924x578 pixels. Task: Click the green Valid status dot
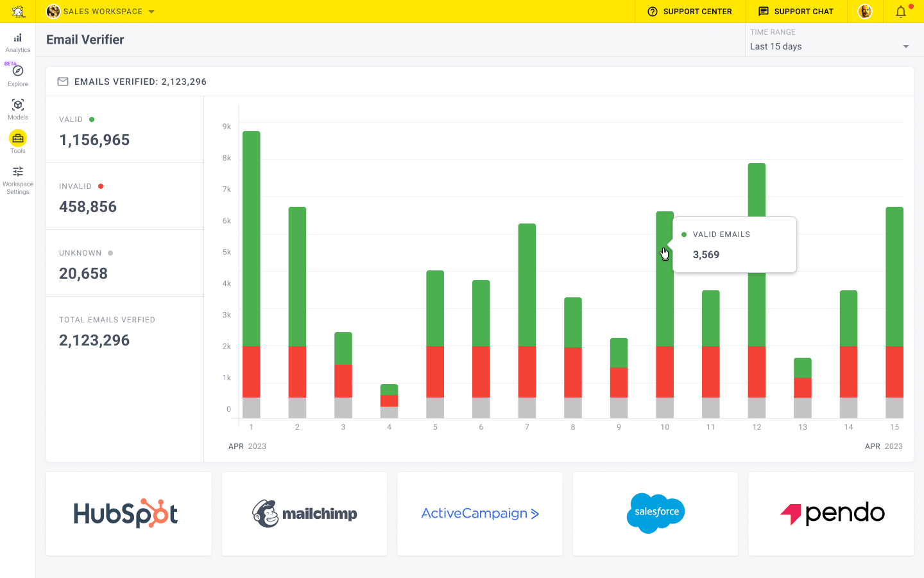click(92, 119)
